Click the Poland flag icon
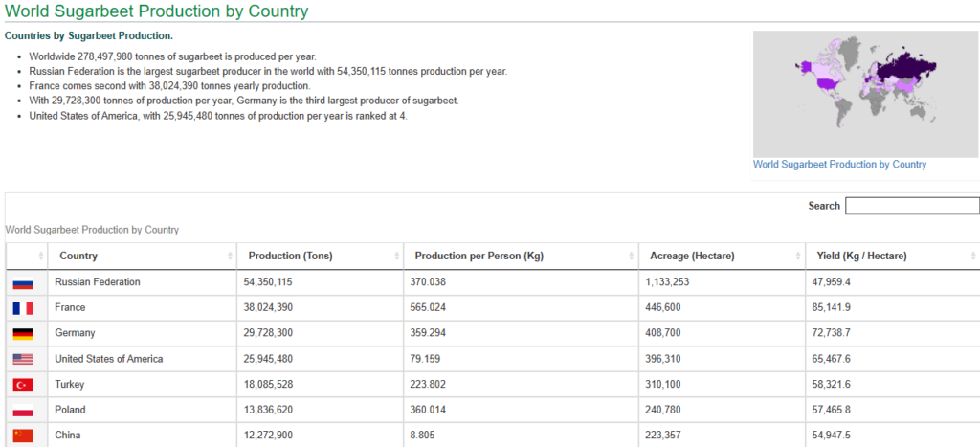 (x=23, y=411)
